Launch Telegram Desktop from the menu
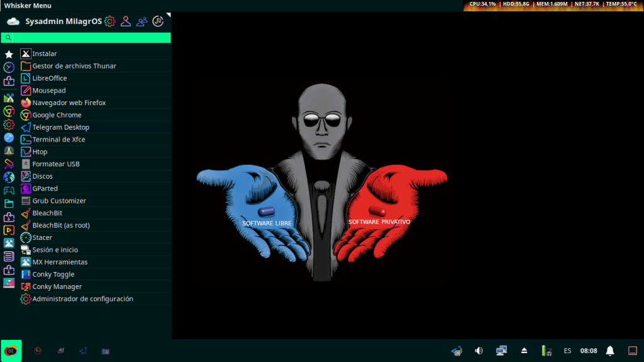Viewport: 644px width, 362px height. tap(60, 127)
